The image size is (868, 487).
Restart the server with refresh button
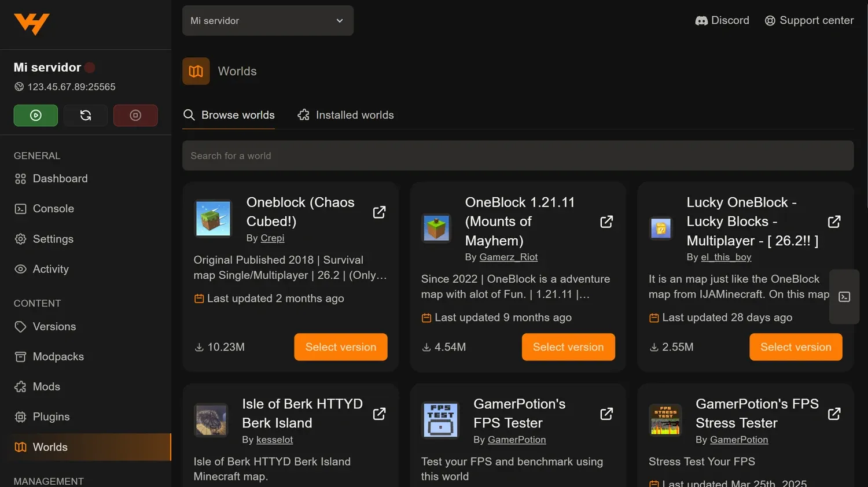pos(86,115)
